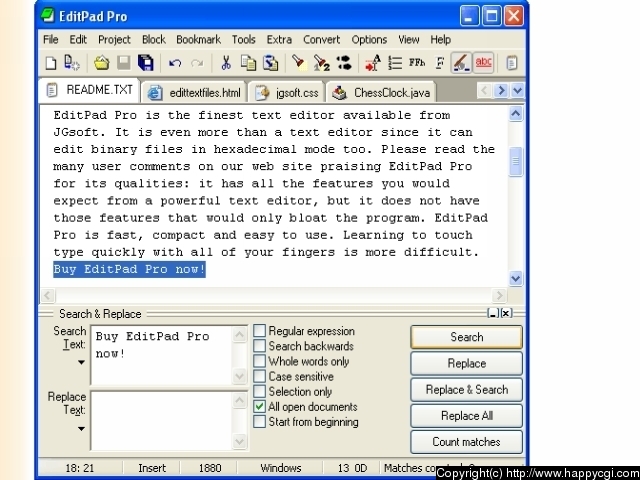The width and height of the screenshot is (640, 480).
Task: Open the tab list dropdown arrow
Action: click(x=517, y=90)
